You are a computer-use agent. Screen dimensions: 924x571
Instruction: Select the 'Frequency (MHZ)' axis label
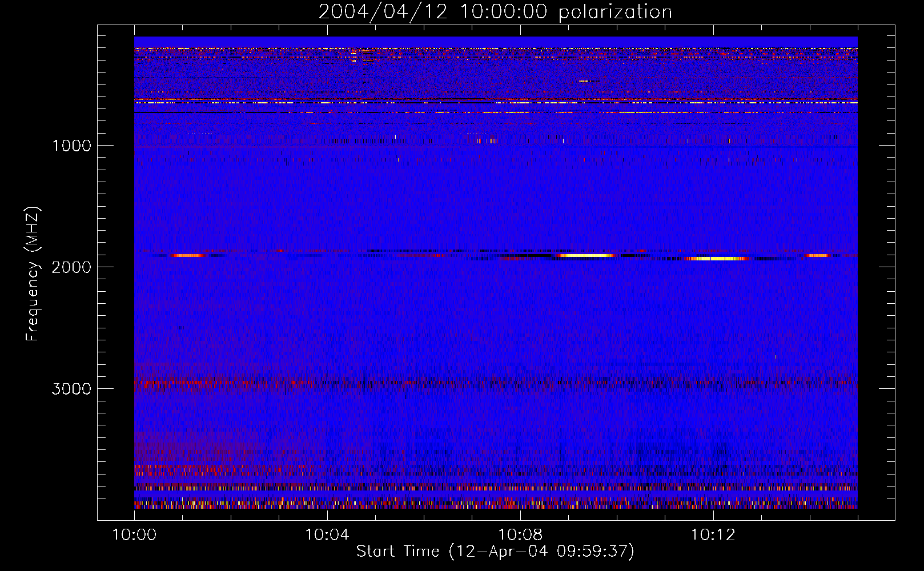point(33,274)
